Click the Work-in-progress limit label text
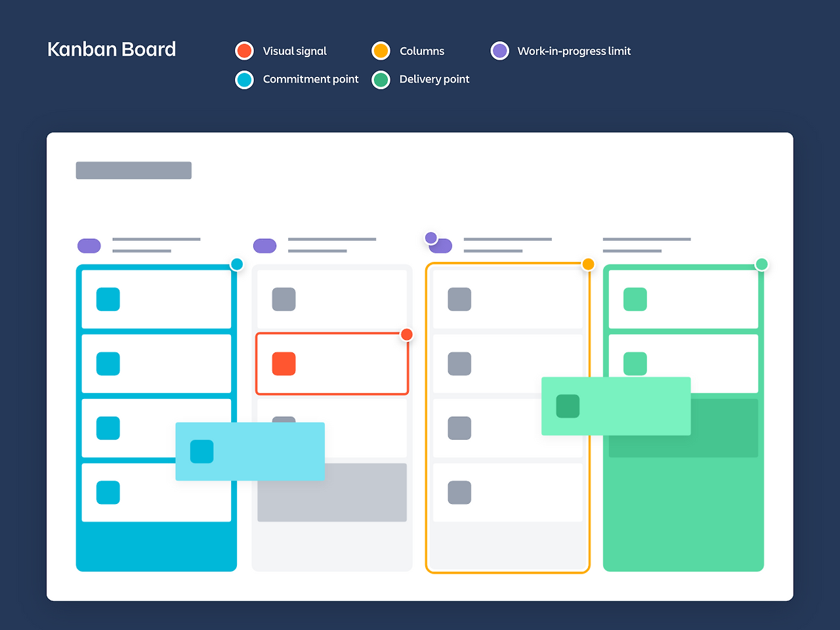 [574, 51]
